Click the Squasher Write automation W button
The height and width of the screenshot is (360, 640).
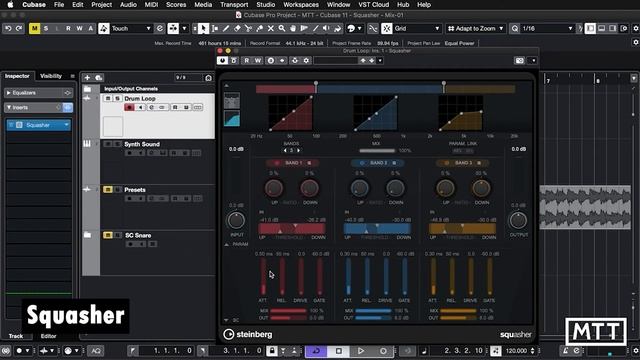point(258,60)
